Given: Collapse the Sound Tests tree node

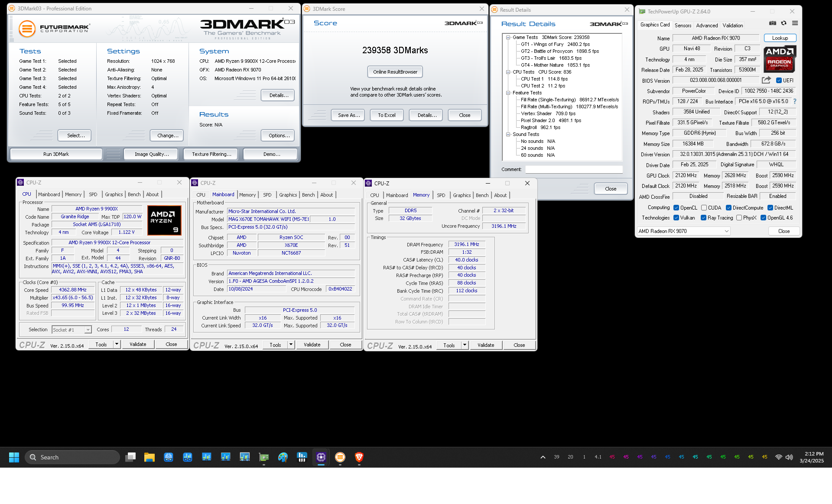Looking at the screenshot, I should [x=508, y=134].
